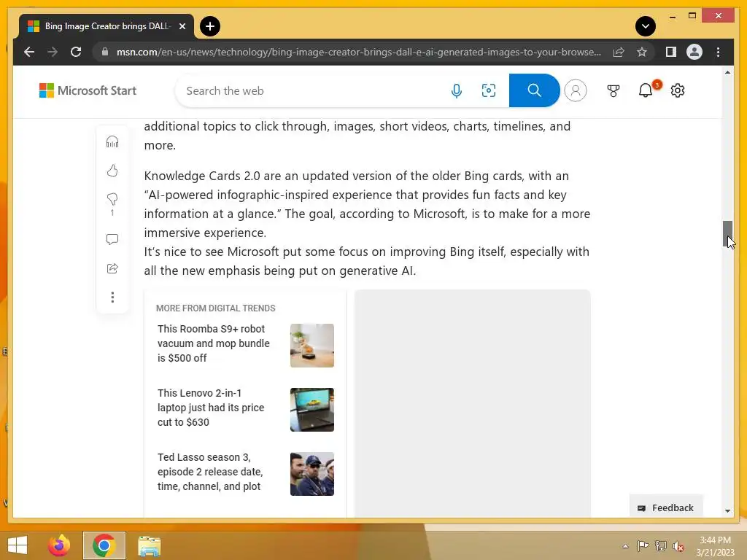Click the blue search magnifier button

(534, 90)
